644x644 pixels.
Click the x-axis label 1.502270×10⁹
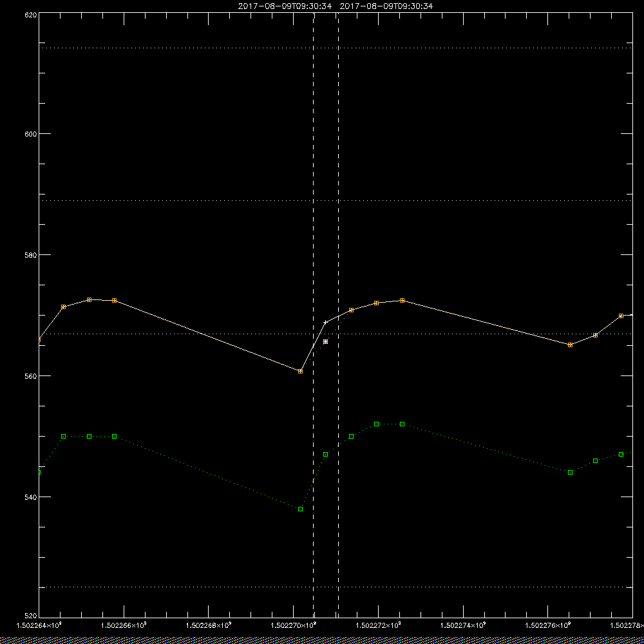[294, 625]
